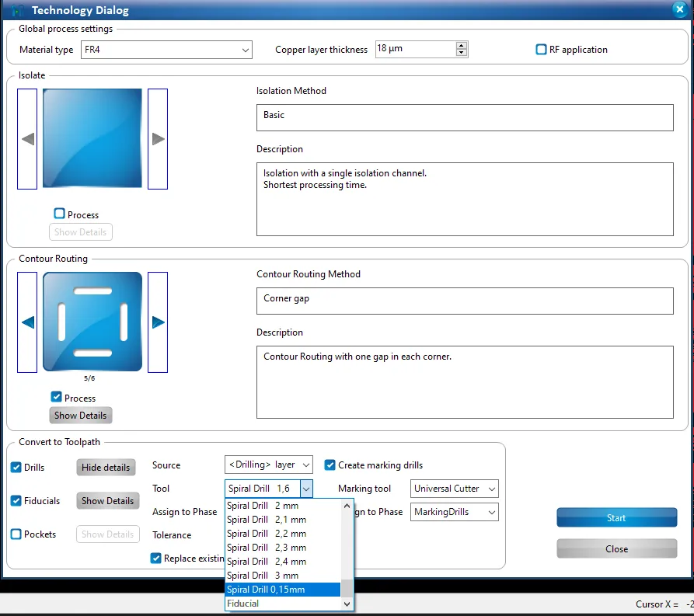Screen dimensions: 694x616
Task: Go to next contour routing method
Action: (x=158, y=322)
